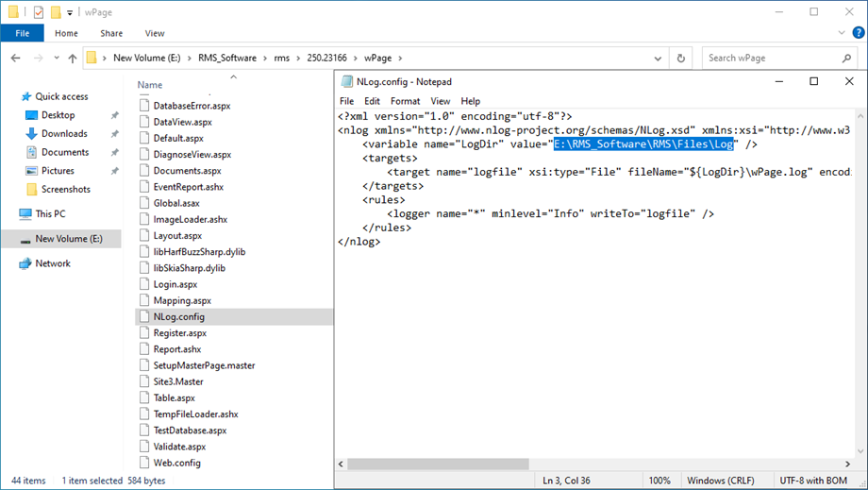Select Layout.aspx file icon
Screen dimensions: 868x490
tap(144, 235)
